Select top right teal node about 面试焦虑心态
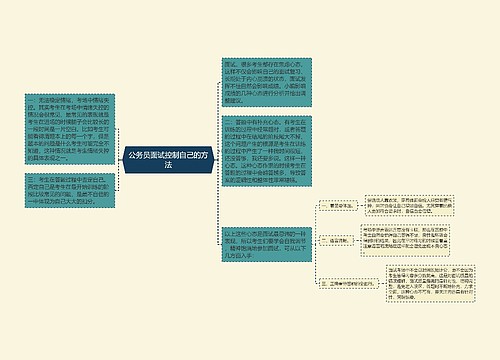Screen dimensions: 500x360 tap(267, 82)
